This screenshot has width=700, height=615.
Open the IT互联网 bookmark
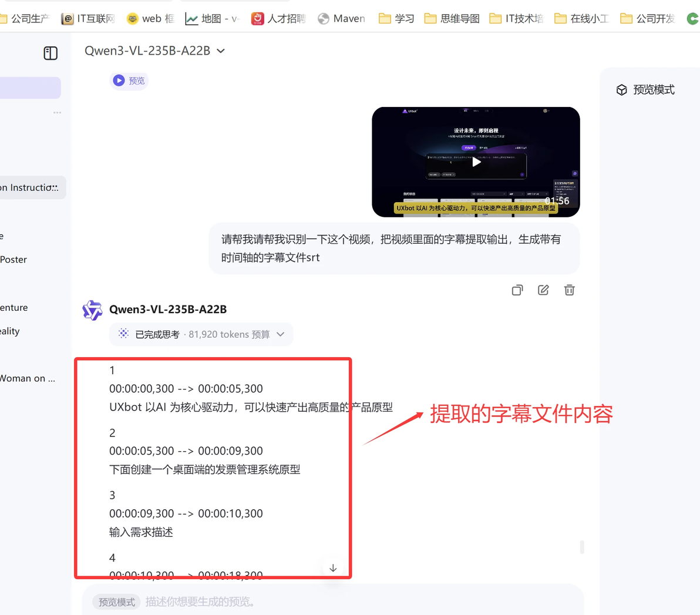click(88, 19)
